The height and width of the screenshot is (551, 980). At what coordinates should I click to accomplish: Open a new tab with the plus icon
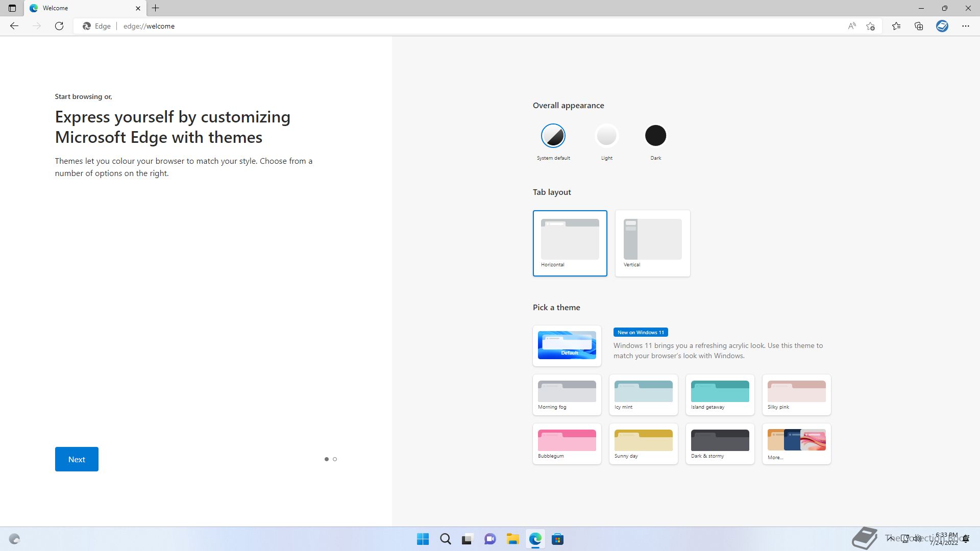156,8
